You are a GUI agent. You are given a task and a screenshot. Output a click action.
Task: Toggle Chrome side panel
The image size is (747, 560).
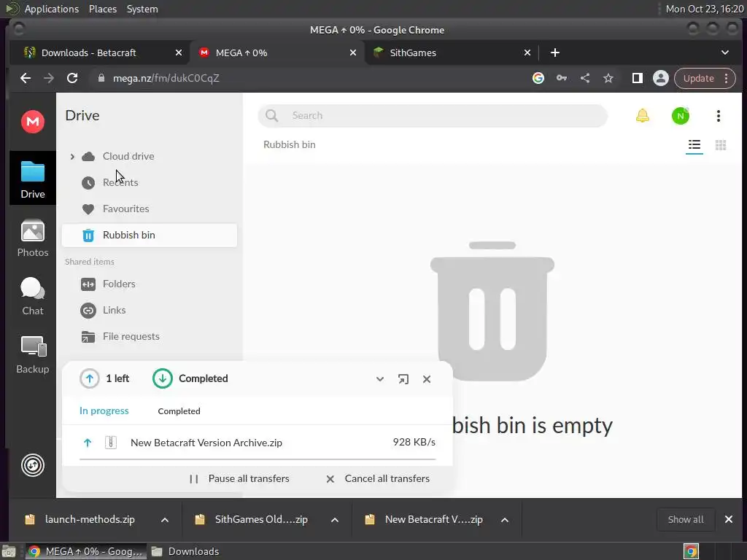tap(637, 78)
